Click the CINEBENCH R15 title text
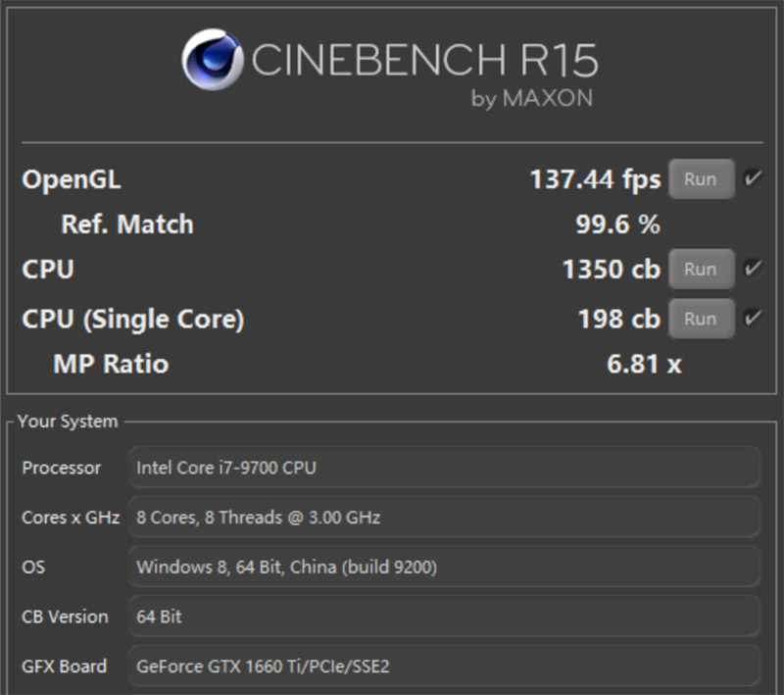784x695 pixels. click(424, 60)
